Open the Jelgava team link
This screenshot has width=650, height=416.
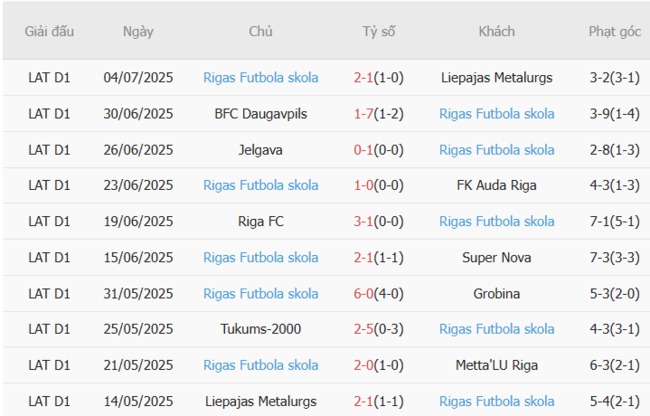pos(260,149)
